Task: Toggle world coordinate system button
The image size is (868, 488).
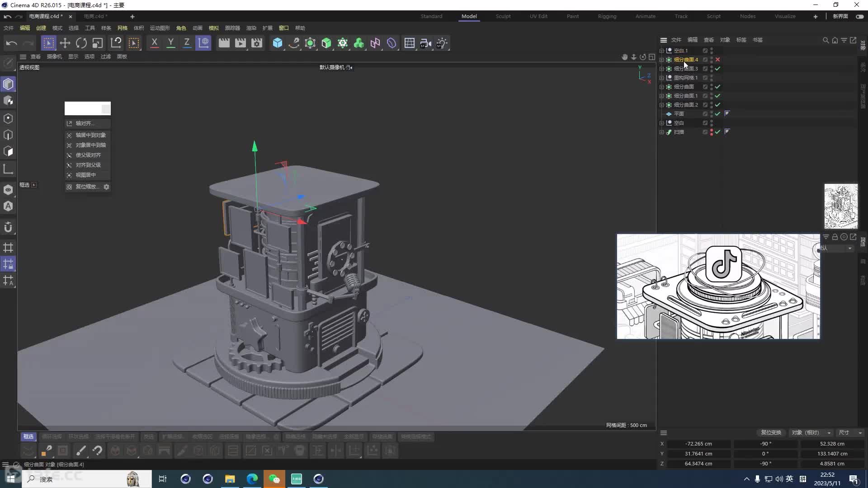Action: [203, 43]
